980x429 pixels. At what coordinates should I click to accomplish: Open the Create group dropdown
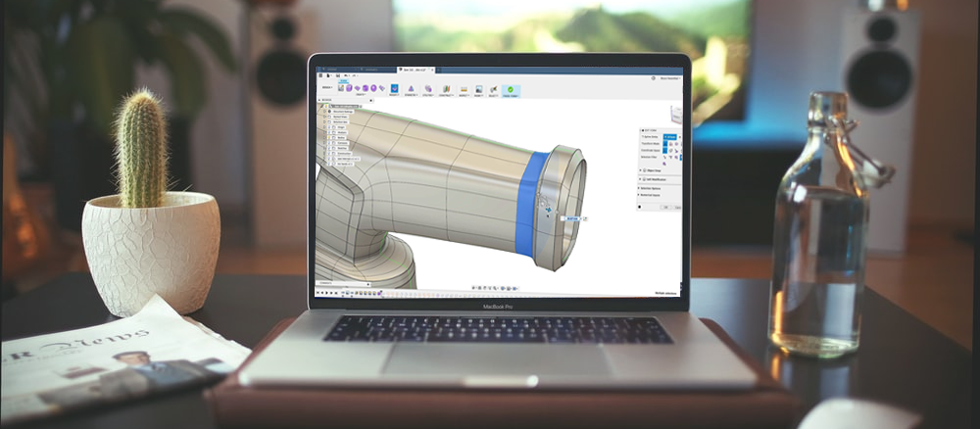pos(362,94)
